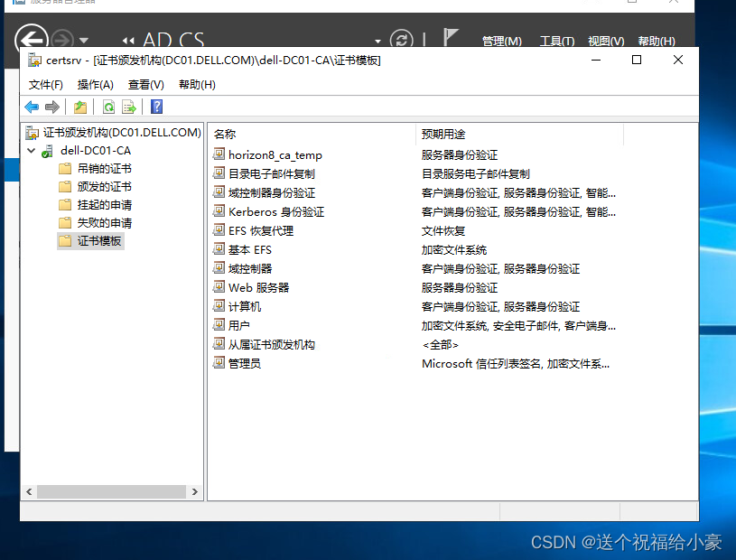Image resolution: width=736 pixels, height=560 pixels.
Task: Click the icon beside 计算机 template
Action: click(x=219, y=305)
